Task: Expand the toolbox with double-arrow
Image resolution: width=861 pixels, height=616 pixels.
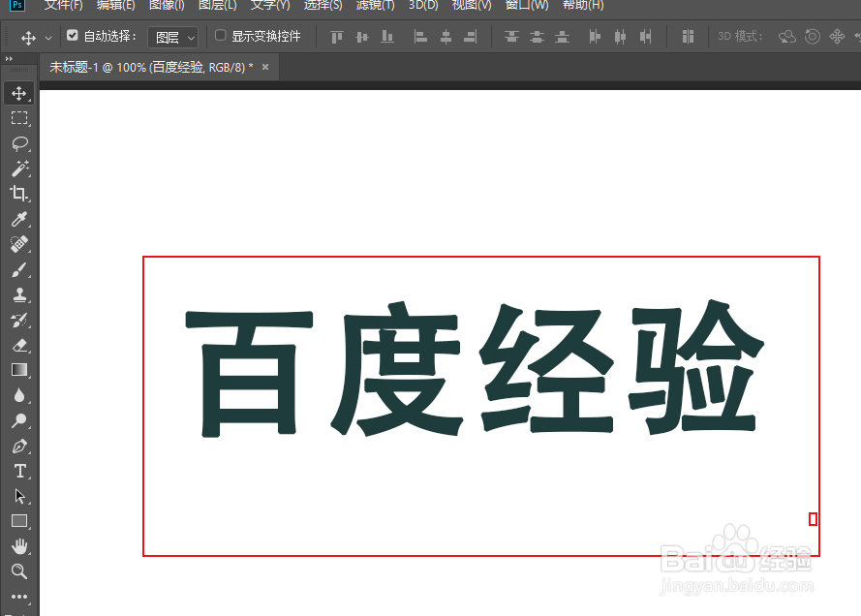Action: point(9,58)
